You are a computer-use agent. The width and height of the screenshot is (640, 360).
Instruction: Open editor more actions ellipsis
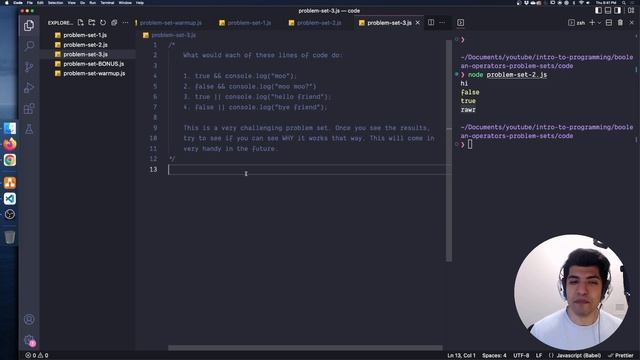pos(442,22)
